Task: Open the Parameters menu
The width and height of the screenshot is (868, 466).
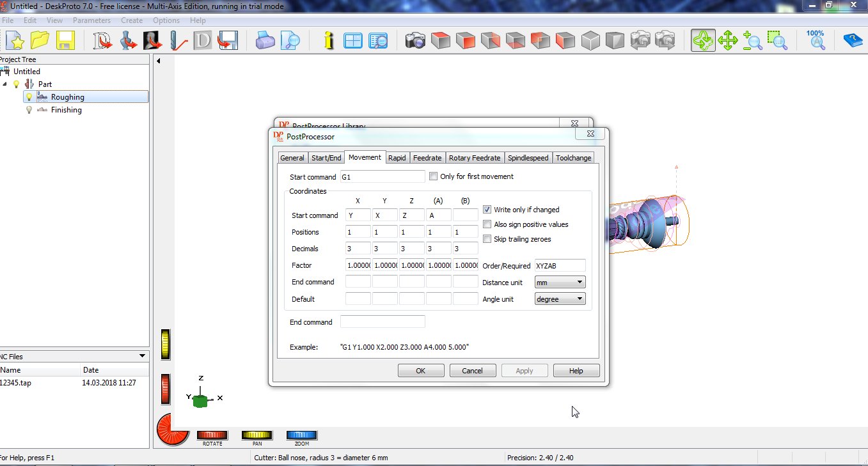Action: tap(91, 20)
